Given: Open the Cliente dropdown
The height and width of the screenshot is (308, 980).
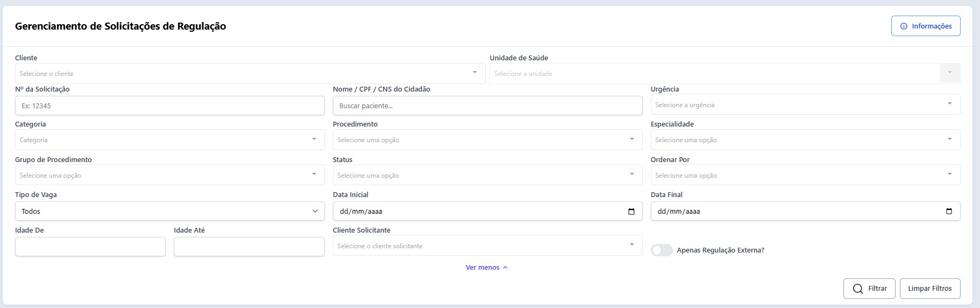Looking at the screenshot, I should pyautogui.click(x=250, y=73).
